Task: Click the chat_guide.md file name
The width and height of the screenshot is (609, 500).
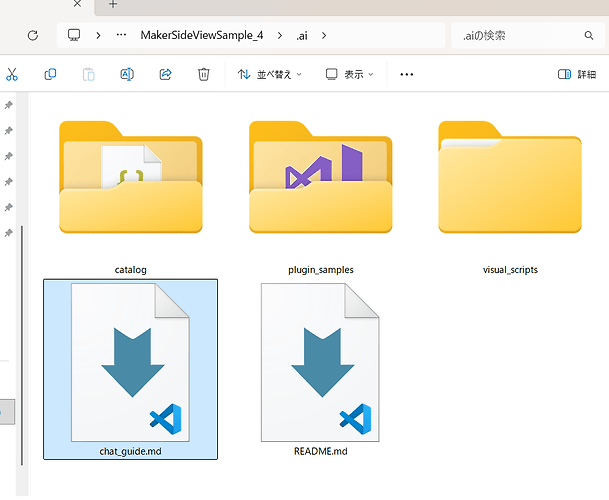Action: coord(130,451)
